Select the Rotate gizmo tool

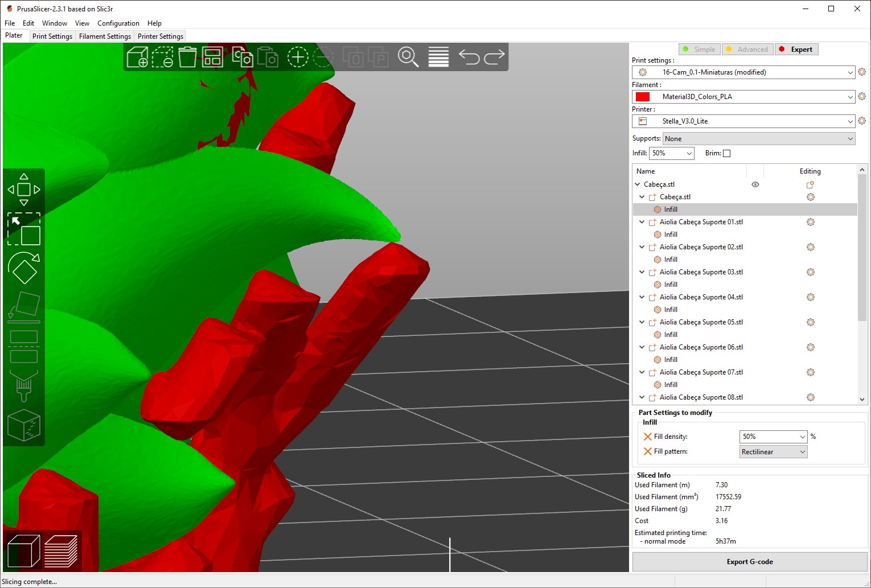24,268
